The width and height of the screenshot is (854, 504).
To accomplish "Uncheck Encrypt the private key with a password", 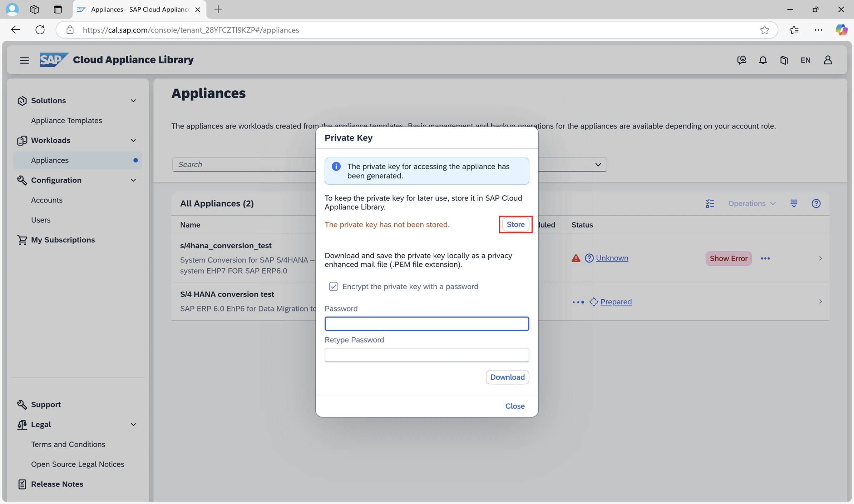I will coord(334,287).
